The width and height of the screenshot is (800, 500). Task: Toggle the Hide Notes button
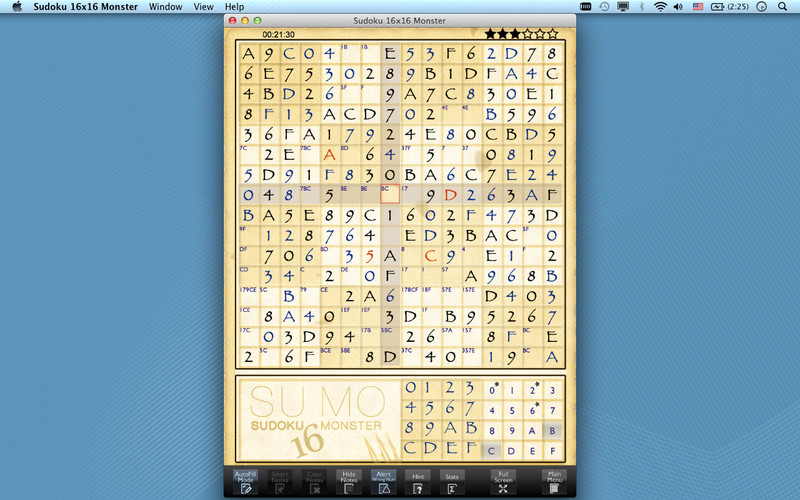[349, 482]
